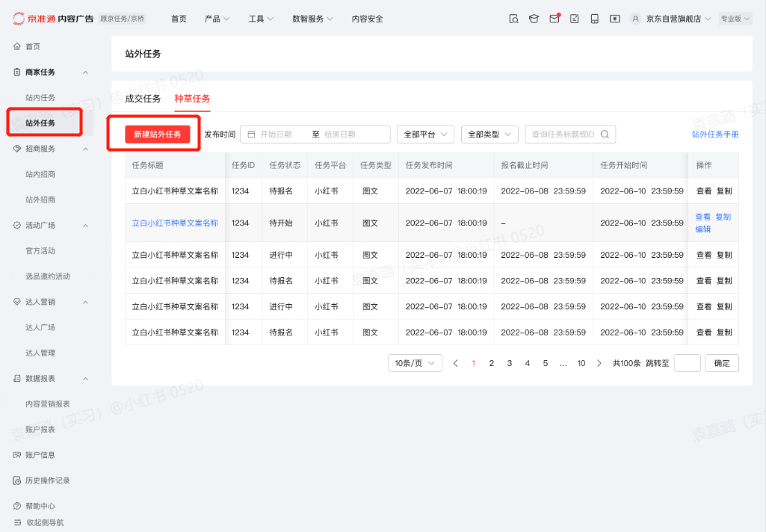Open the 专业版 version dropdown
Screen dimensions: 766x532
point(735,19)
